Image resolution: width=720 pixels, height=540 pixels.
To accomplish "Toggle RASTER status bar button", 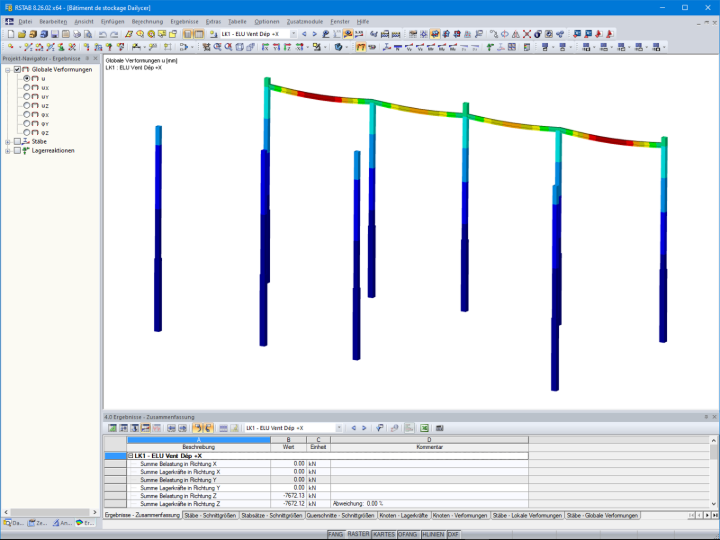I will click(358, 534).
